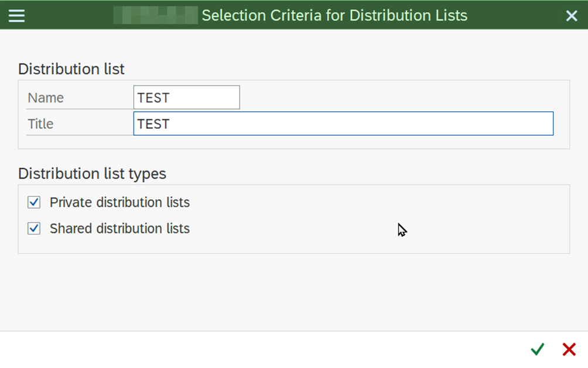The width and height of the screenshot is (588, 368).
Task: Uncheck Private distribution lists checkbox
Action: pos(34,202)
